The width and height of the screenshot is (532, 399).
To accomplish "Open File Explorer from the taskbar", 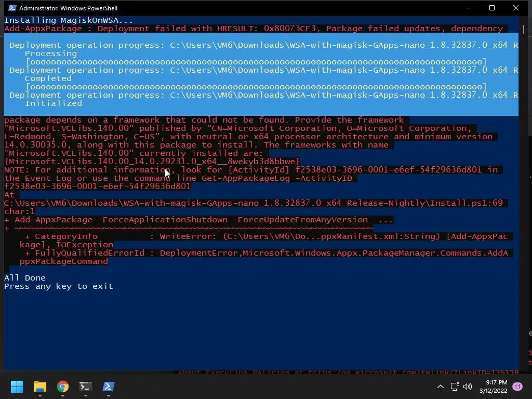I will [39, 387].
